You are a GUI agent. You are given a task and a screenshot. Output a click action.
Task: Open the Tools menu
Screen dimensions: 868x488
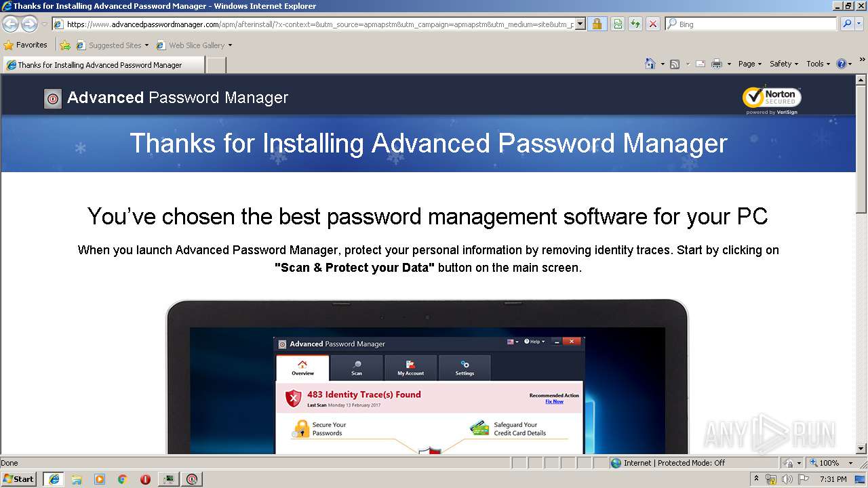[818, 64]
